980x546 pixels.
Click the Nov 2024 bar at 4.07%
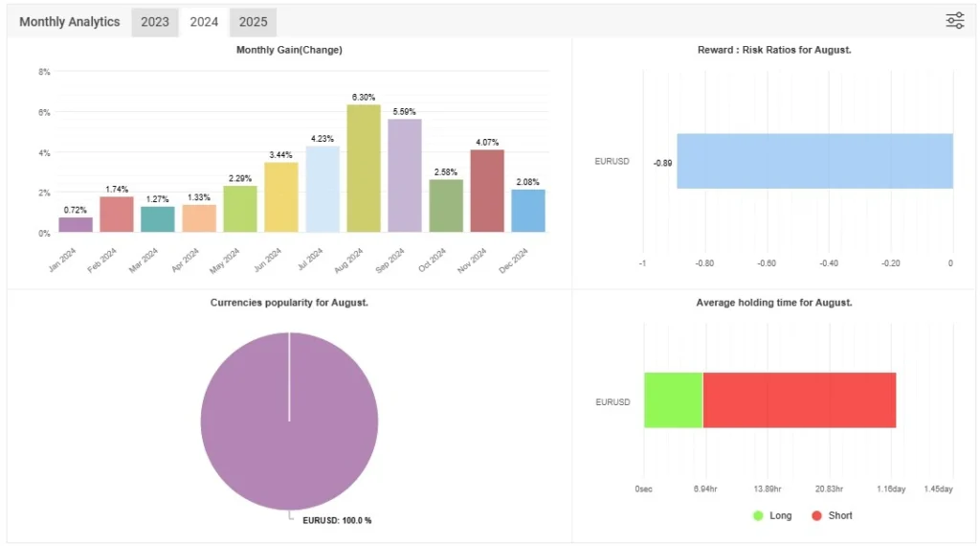click(x=487, y=191)
